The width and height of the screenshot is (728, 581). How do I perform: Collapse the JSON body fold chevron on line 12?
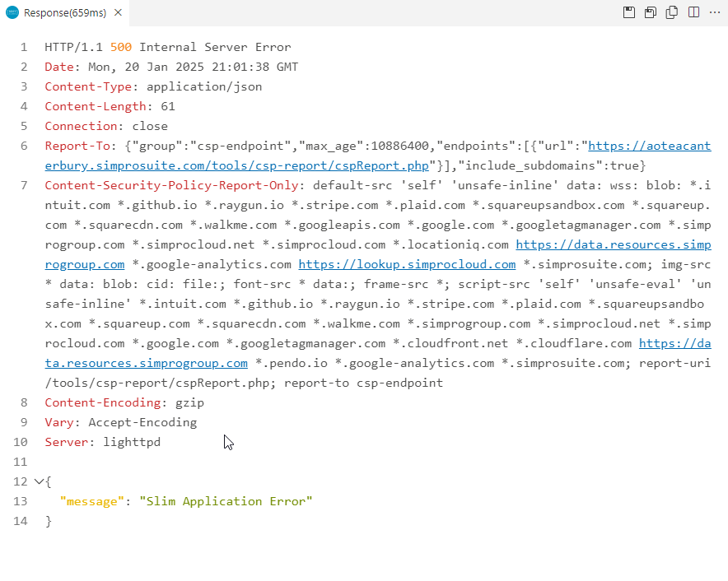(x=39, y=481)
